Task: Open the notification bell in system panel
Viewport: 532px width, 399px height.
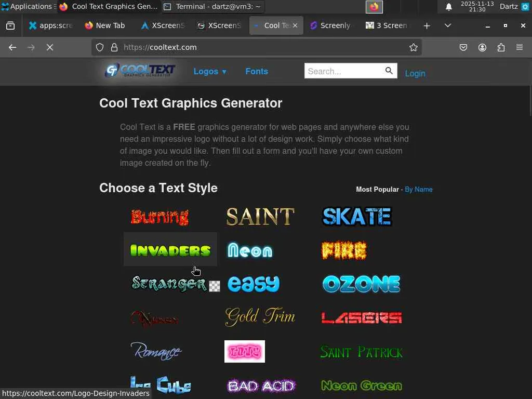Action: pos(448,6)
